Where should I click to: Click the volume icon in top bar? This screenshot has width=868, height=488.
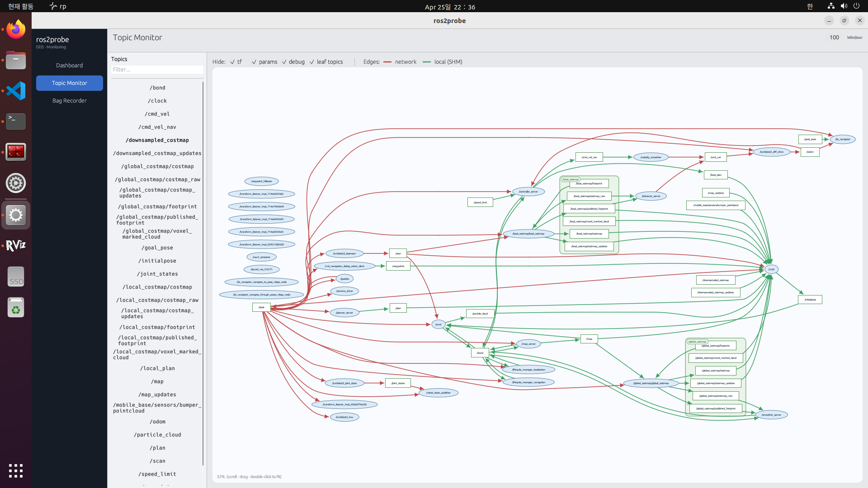coord(844,6)
